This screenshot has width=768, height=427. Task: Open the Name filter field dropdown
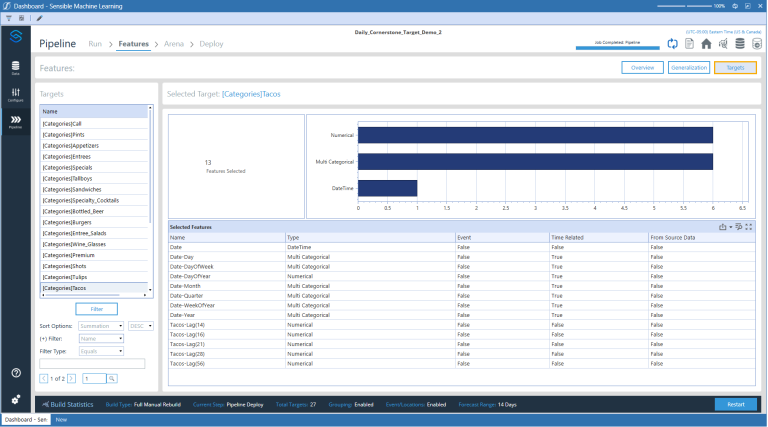[101, 339]
